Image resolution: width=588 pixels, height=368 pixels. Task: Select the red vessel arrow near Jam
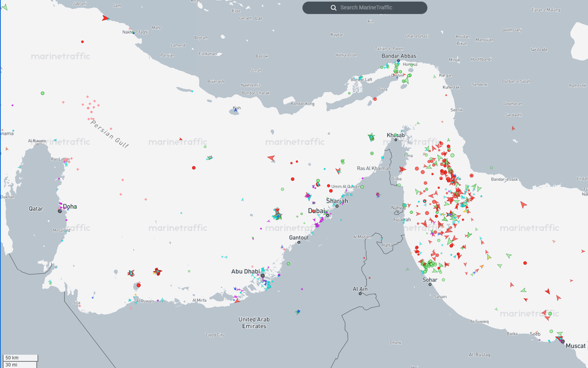[x=105, y=18]
